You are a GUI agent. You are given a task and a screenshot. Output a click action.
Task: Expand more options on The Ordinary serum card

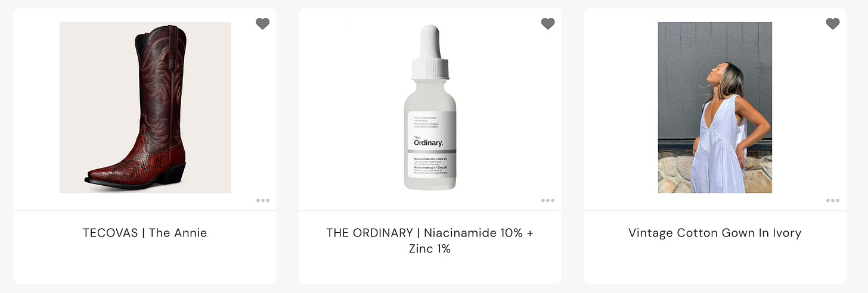point(548,200)
